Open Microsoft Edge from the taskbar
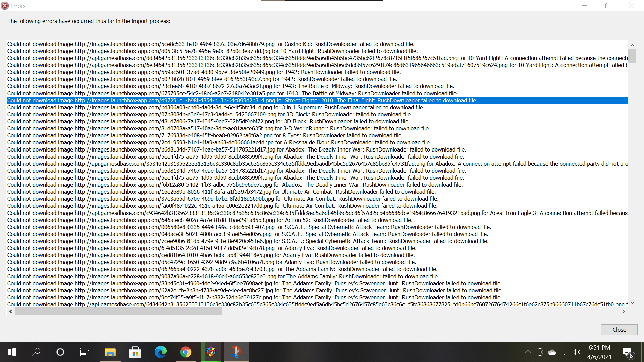The image size is (644, 362). click(x=160, y=352)
